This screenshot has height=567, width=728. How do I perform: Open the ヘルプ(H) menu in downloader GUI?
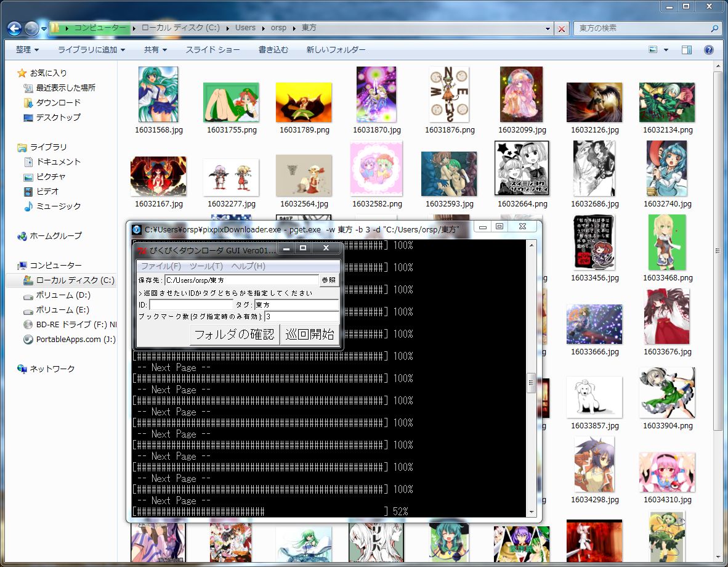point(248,266)
